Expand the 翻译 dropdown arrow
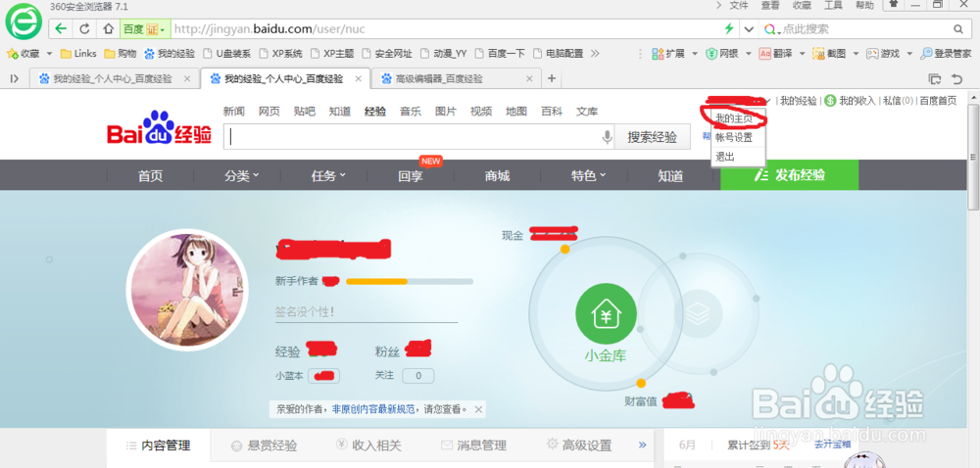The image size is (980, 468). pos(802,54)
